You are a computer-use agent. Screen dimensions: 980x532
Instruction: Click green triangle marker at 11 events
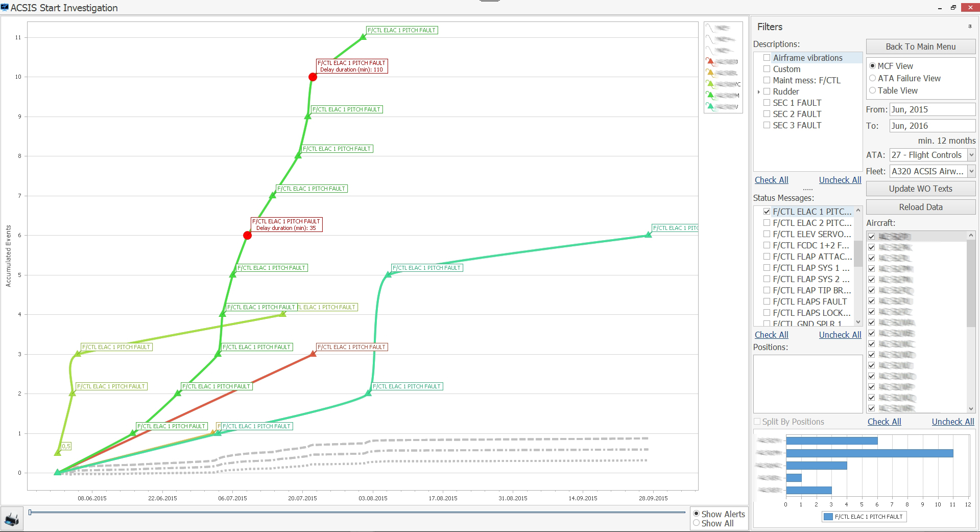pos(363,37)
